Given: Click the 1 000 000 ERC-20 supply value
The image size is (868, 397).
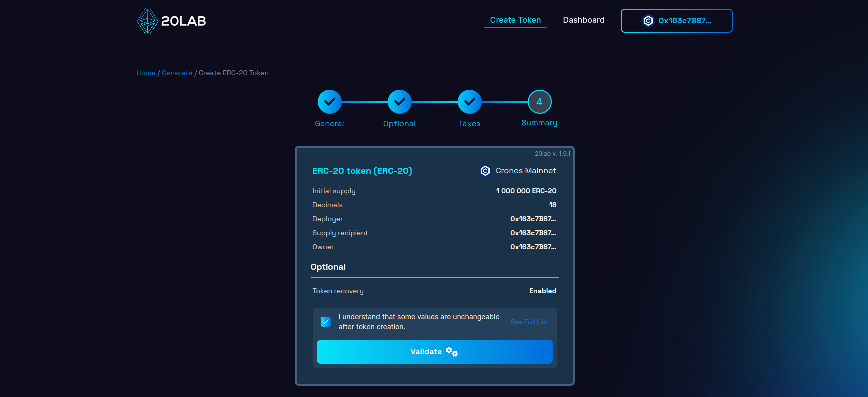Looking at the screenshot, I should (x=526, y=191).
